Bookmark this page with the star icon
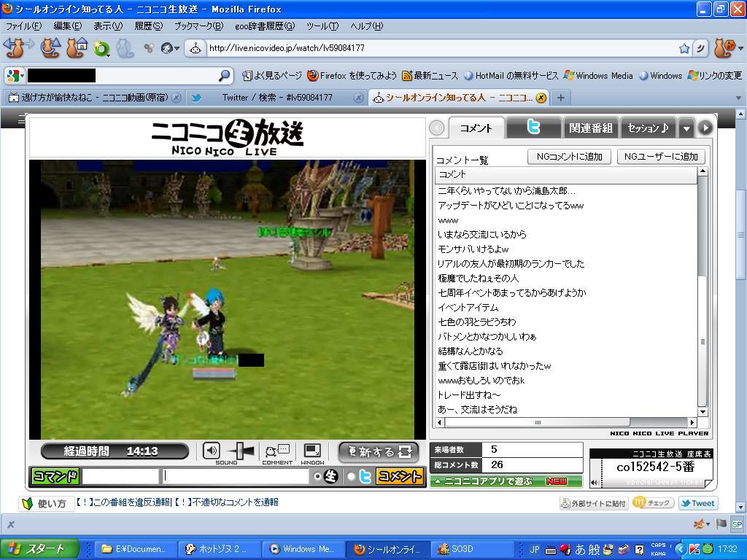Viewport: 747px width, 560px height. [684, 48]
